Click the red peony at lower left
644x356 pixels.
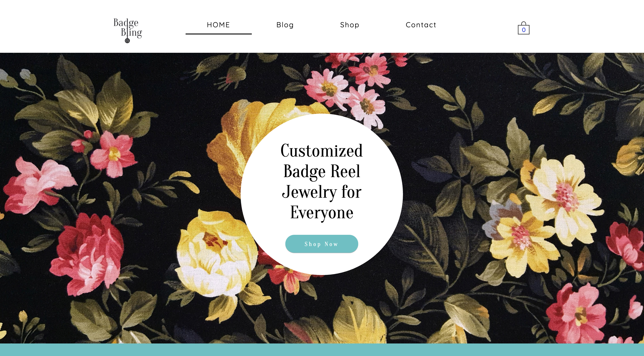coord(86,255)
